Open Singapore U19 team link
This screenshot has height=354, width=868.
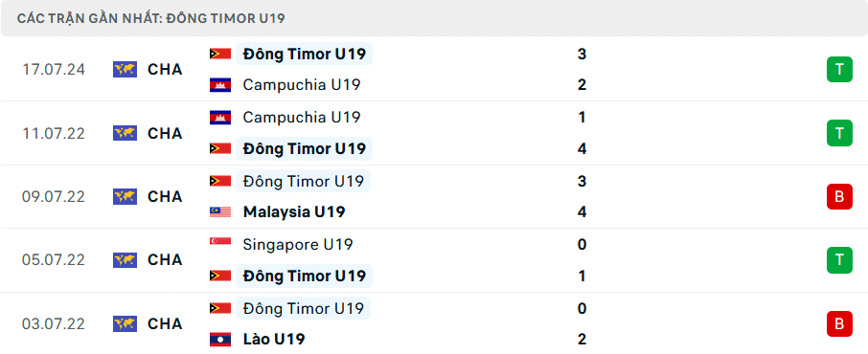point(298,245)
